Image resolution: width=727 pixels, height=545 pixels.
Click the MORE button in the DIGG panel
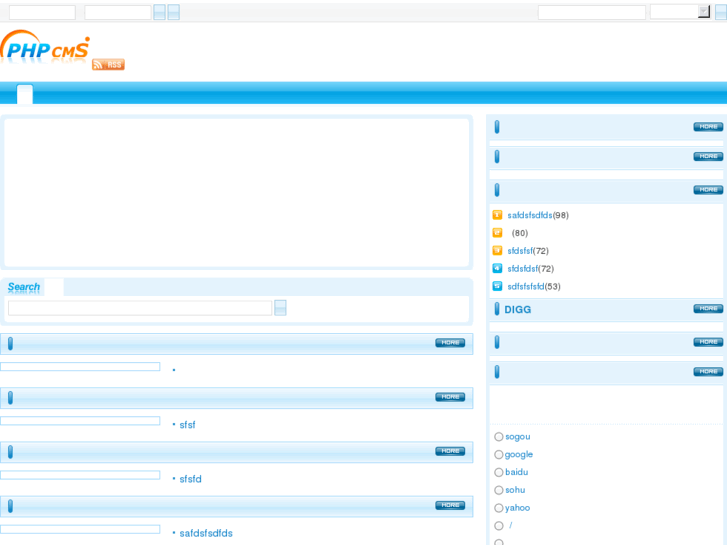coord(708,308)
